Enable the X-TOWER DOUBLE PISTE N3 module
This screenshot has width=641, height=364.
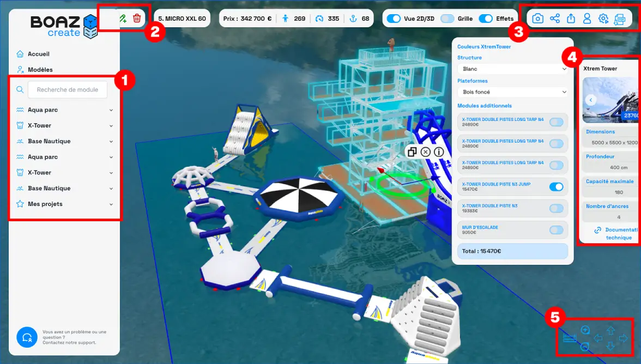(x=557, y=208)
